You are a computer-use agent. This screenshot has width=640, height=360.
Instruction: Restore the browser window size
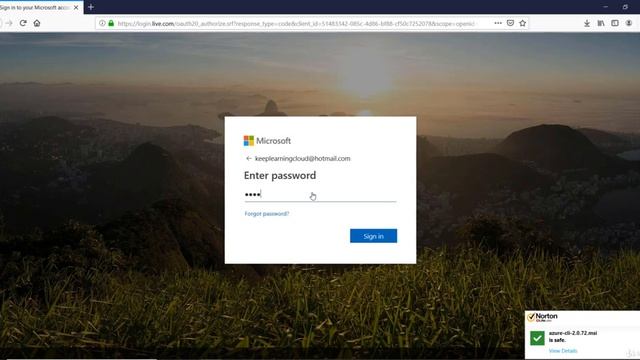click(625, 7)
